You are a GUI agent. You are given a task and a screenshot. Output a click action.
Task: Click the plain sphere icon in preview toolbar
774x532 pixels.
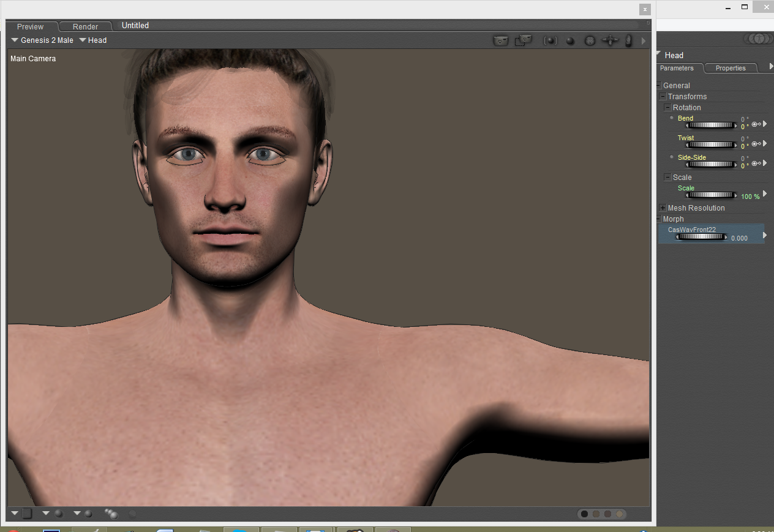570,41
